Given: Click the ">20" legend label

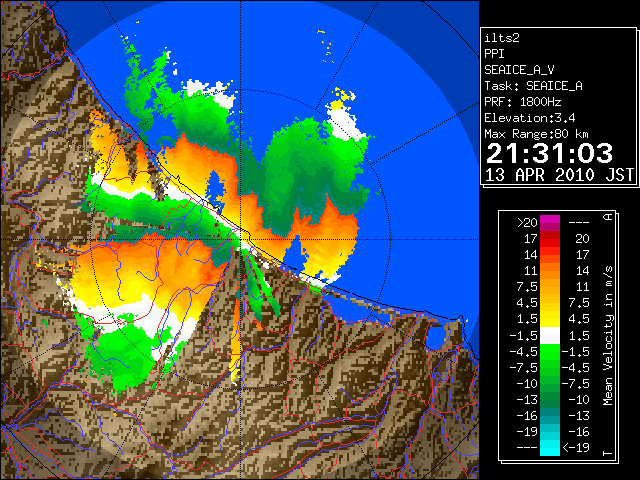Looking at the screenshot, I should click(527, 223).
